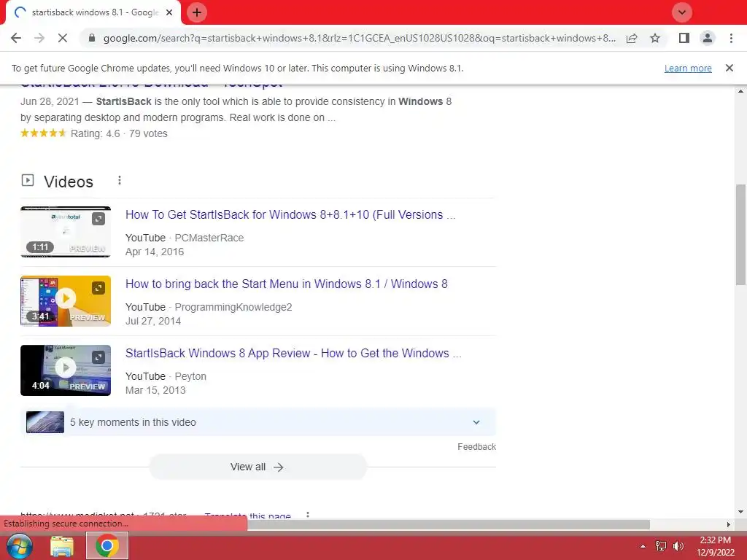747x560 pixels.
Task: Open the tab search dropdown
Action: coord(682,12)
